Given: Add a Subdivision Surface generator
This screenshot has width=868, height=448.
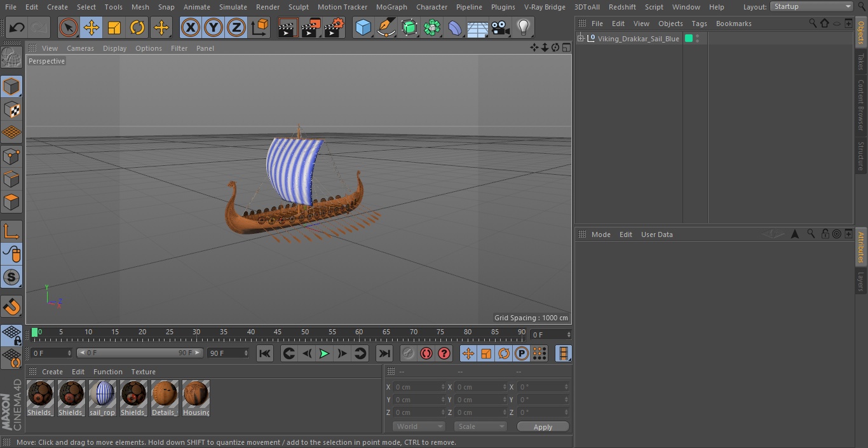Looking at the screenshot, I should point(409,27).
